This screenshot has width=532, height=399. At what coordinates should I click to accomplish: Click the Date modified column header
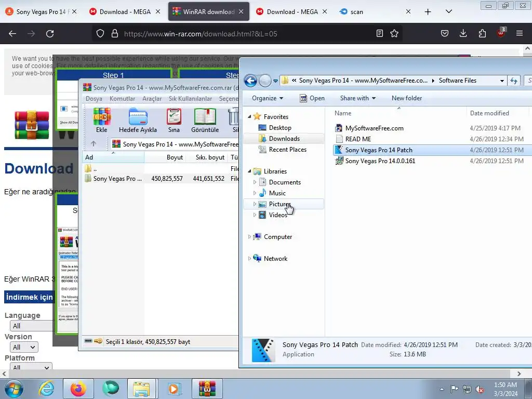(x=489, y=113)
